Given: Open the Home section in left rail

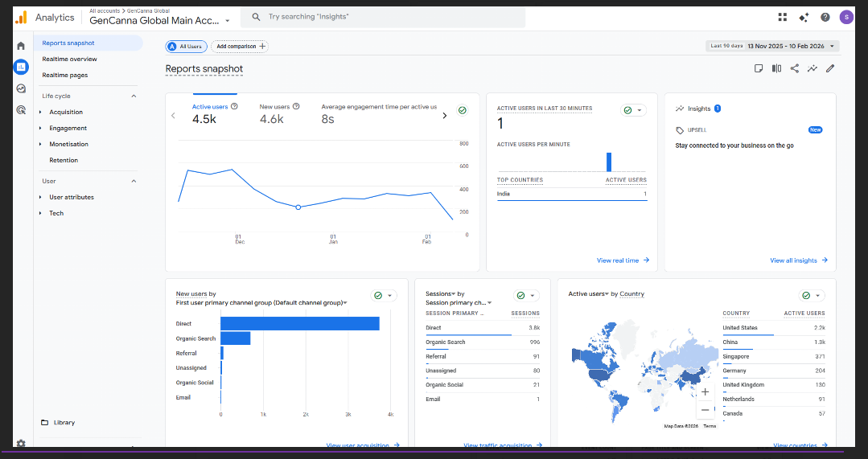Looking at the screenshot, I should pyautogui.click(x=21, y=46).
